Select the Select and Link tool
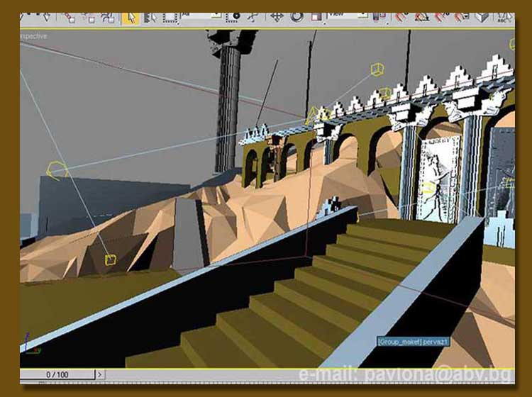532x397 pixels. tap(69, 18)
